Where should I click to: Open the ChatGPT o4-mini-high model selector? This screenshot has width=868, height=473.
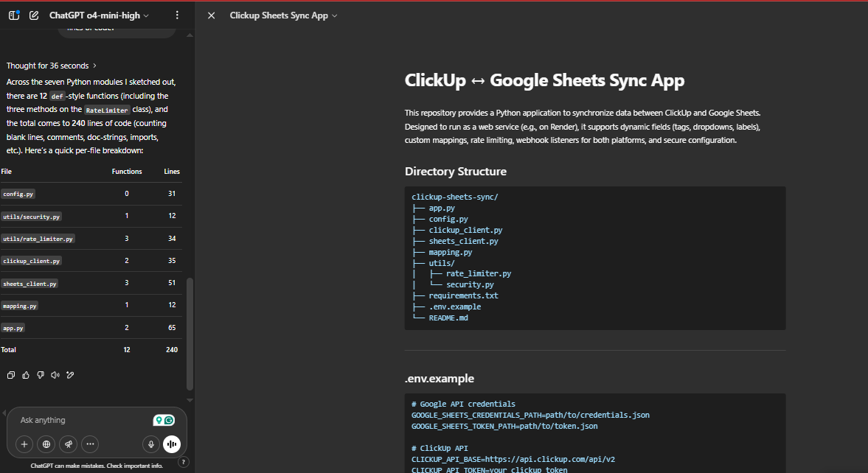(99, 15)
